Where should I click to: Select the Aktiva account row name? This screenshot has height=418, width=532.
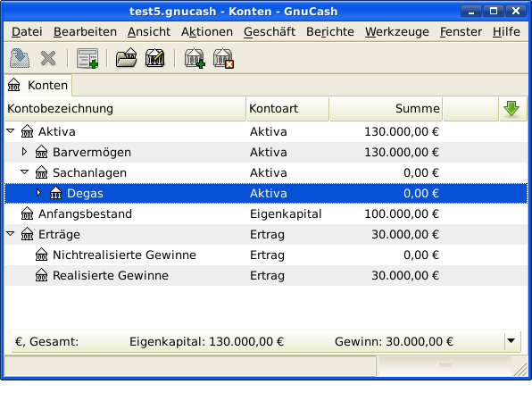pos(56,132)
